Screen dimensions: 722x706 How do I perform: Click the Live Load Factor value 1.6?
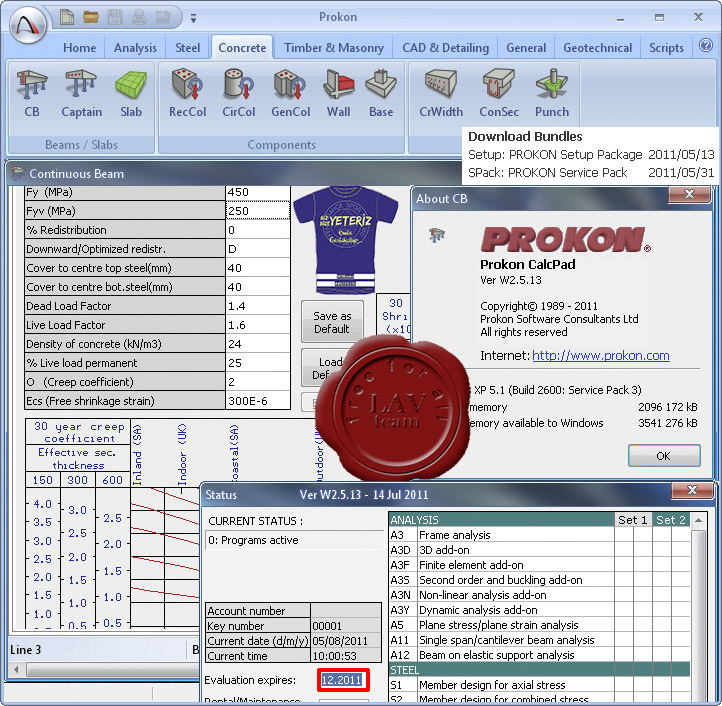[258, 325]
